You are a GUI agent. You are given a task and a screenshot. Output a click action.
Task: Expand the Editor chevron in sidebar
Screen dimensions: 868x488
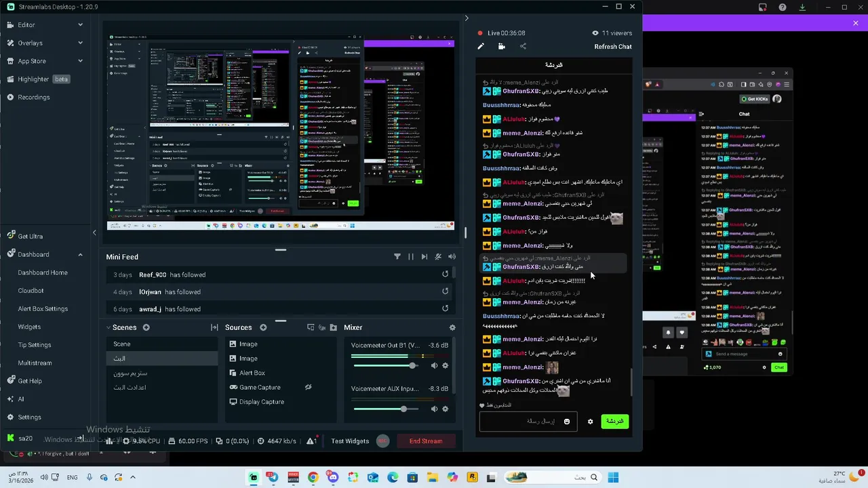point(80,24)
